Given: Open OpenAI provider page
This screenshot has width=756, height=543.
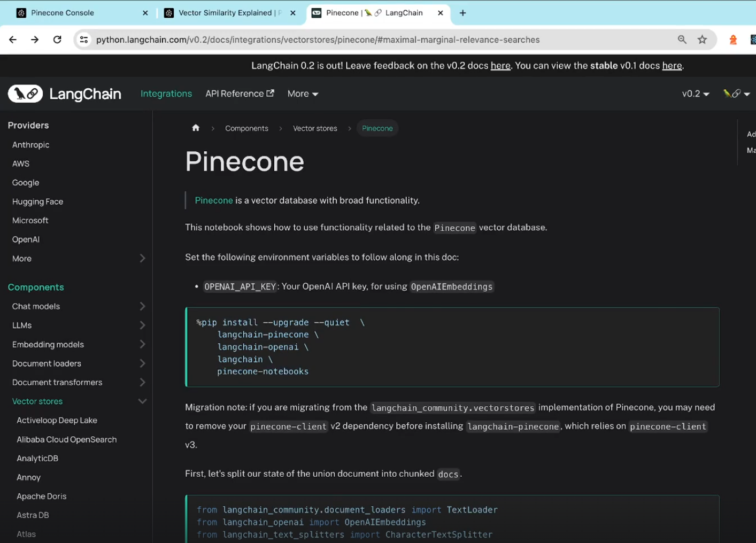Looking at the screenshot, I should pyautogui.click(x=26, y=239).
